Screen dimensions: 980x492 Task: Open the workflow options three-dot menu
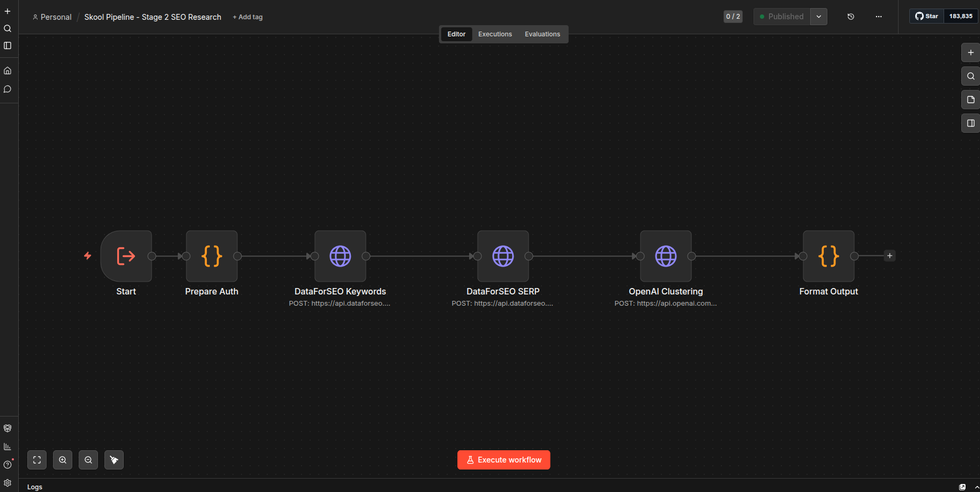(879, 17)
